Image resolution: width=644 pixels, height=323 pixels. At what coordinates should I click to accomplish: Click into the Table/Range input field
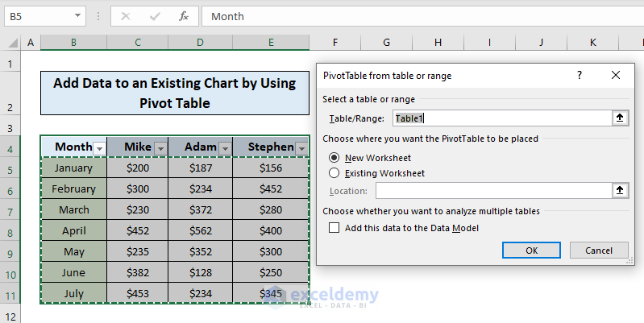[x=500, y=118]
